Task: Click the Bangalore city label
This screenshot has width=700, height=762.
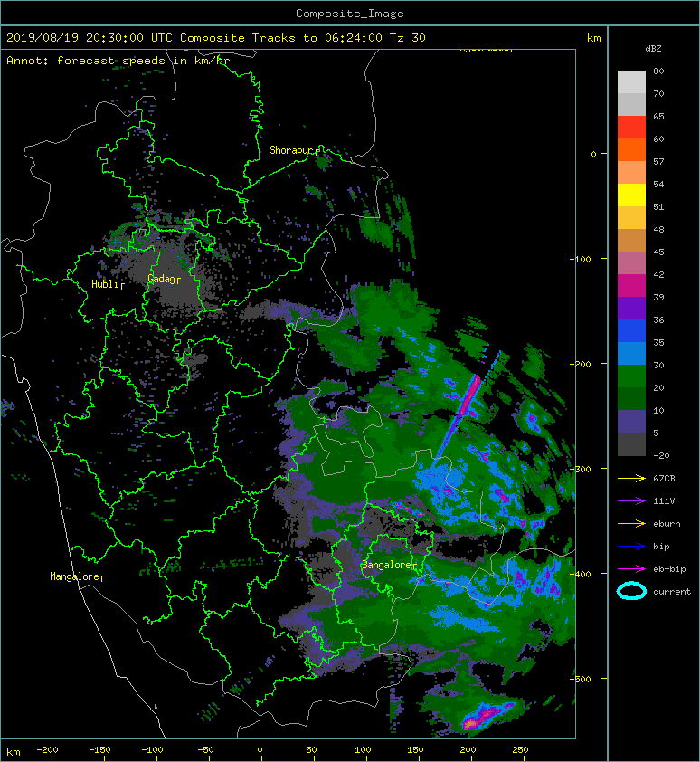Action: [x=387, y=565]
